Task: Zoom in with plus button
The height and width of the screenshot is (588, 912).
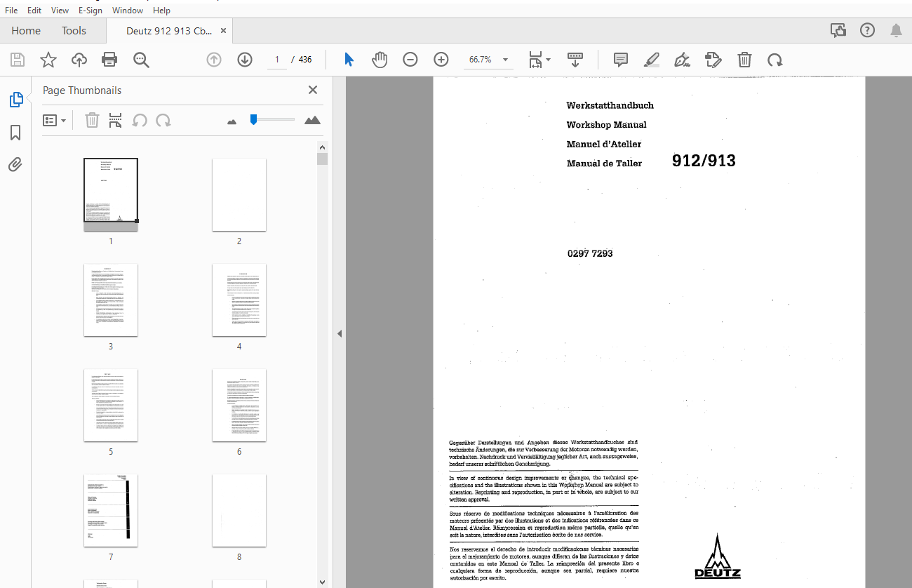Action: coord(441,60)
